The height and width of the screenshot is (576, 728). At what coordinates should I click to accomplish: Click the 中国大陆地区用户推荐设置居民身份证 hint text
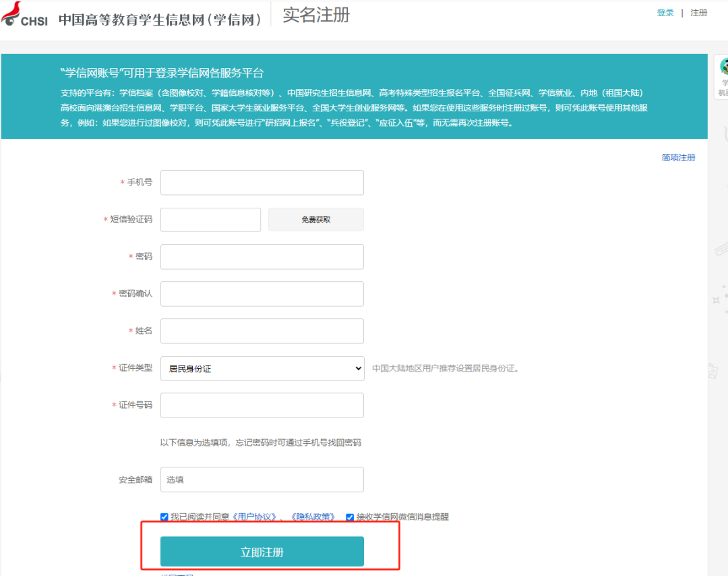tap(446, 368)
